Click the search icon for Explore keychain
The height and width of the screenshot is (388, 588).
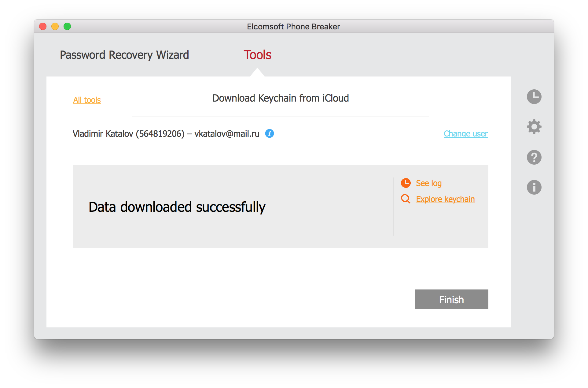tap(405, 199)
